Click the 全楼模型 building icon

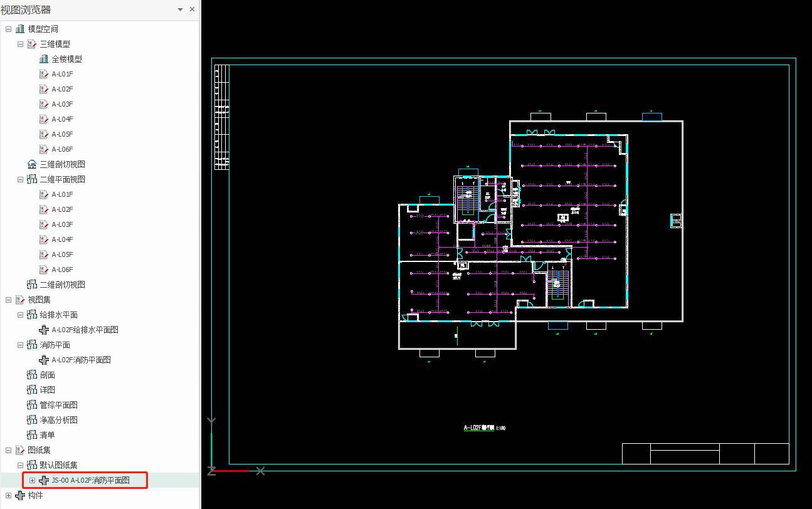tap(44, 59)
